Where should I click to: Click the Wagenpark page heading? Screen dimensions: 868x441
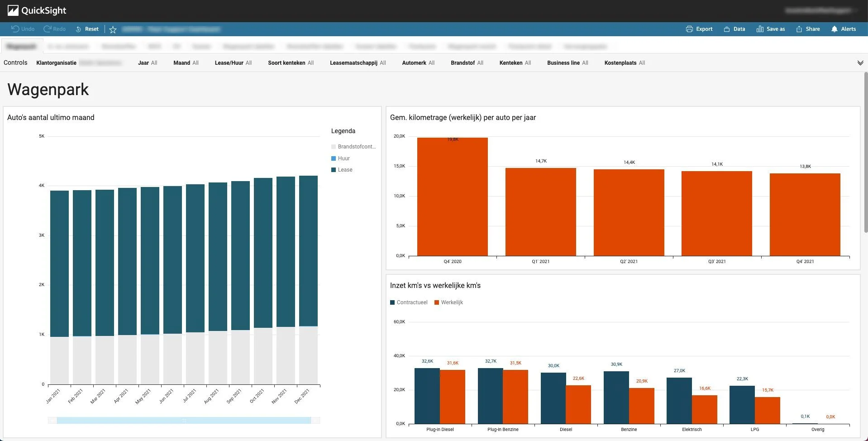pyautogui.click(x=48, y=90)
